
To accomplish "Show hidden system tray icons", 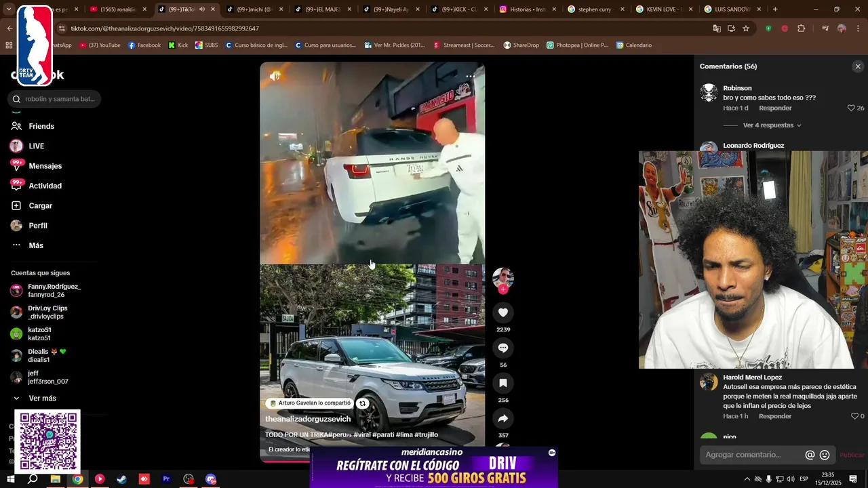I will click(747, 479).
